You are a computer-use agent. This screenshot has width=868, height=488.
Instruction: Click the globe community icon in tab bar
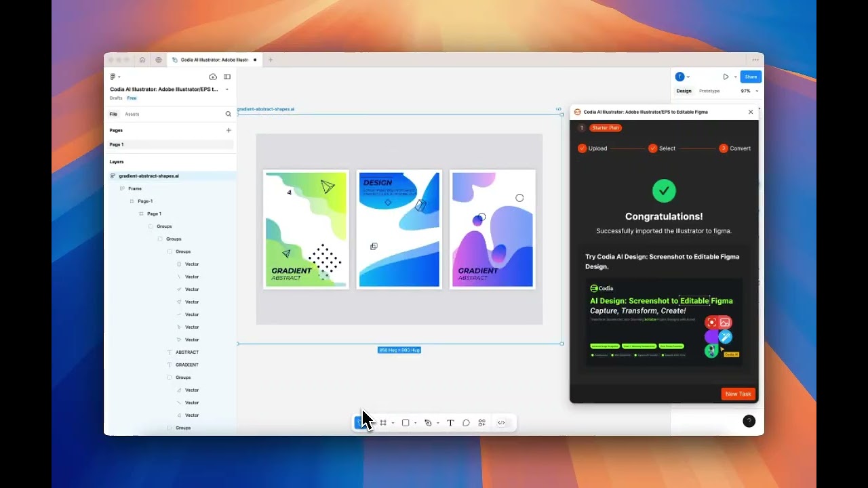coord(159,60)
